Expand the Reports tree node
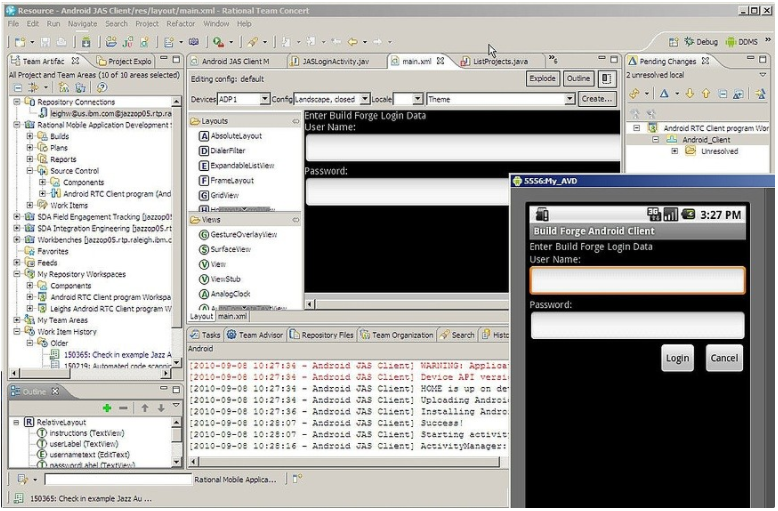The image size is (778, 511). click(x=30, y=159)
